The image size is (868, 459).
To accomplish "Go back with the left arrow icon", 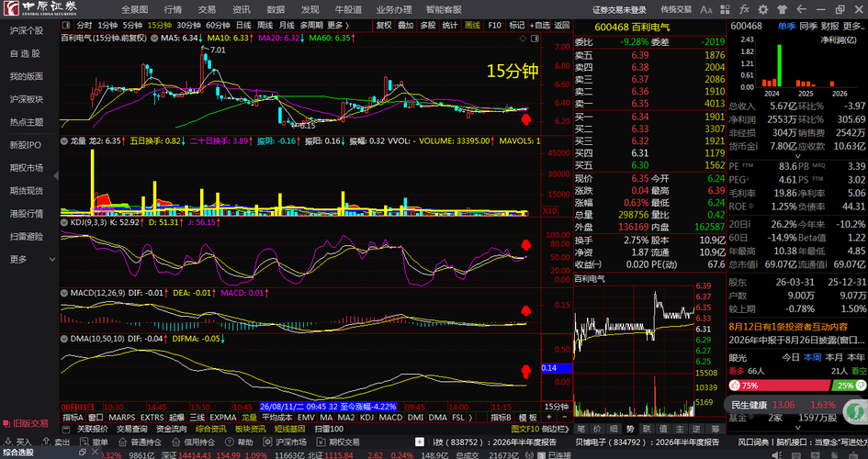I will 801,9.
